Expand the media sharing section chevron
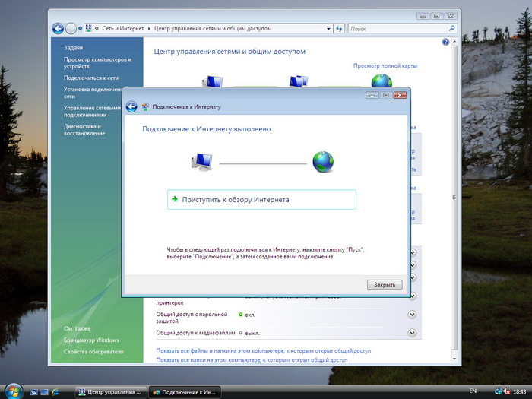 coord(412,333)
